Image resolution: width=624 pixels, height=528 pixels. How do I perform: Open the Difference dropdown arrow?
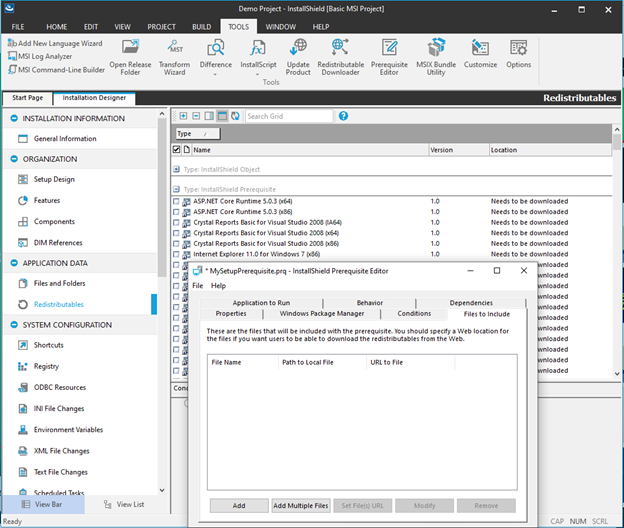click(x=215, y=74)
